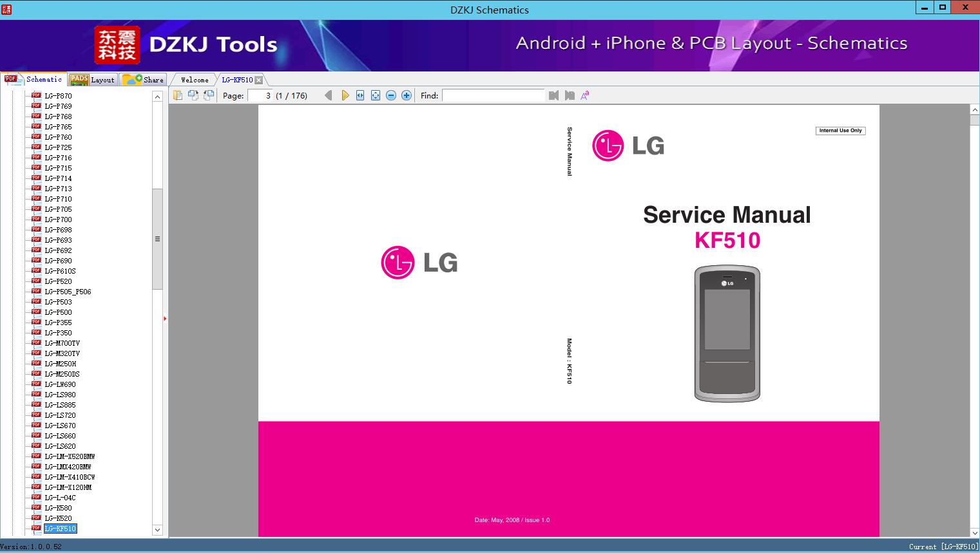Select LG-LS670 in the tree
The height and width of the screenshot is (553, 980).
[x=60, y=426]
